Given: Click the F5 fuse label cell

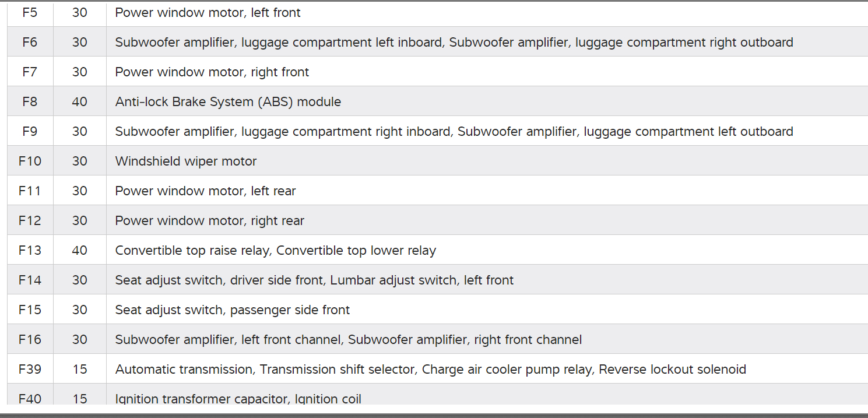Looking at the screenshot, I should click(x=30, y=12).
